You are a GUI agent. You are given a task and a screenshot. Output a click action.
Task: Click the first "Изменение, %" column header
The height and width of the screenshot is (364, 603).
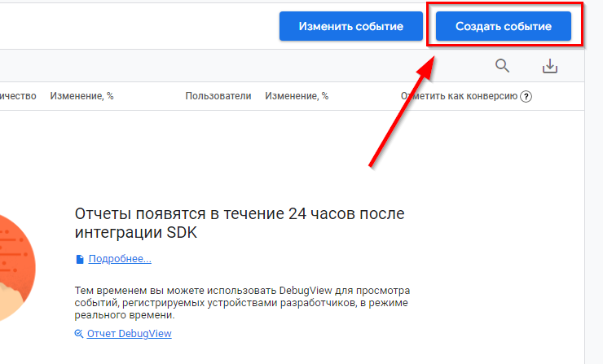[x=81, y=96]
